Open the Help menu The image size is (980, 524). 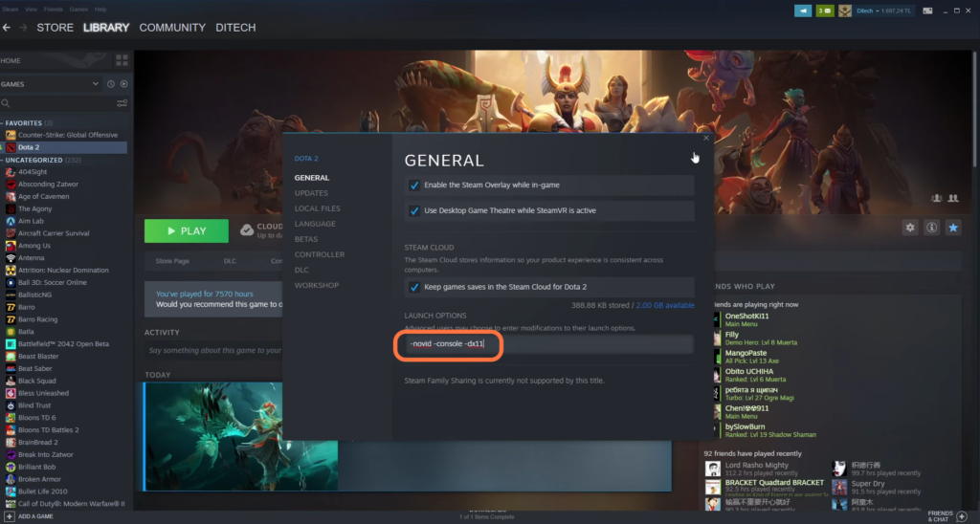pos(100,10)
